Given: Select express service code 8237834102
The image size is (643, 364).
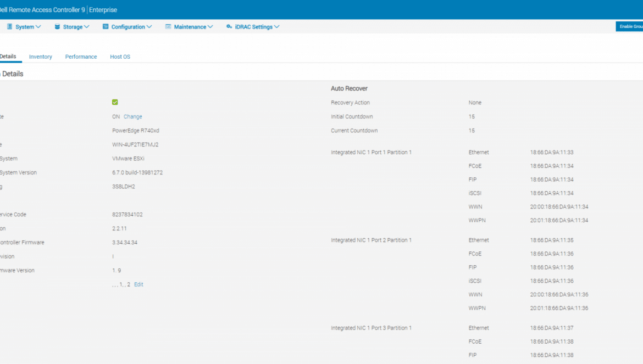Looking at the screenshot, I should [128, 215].
